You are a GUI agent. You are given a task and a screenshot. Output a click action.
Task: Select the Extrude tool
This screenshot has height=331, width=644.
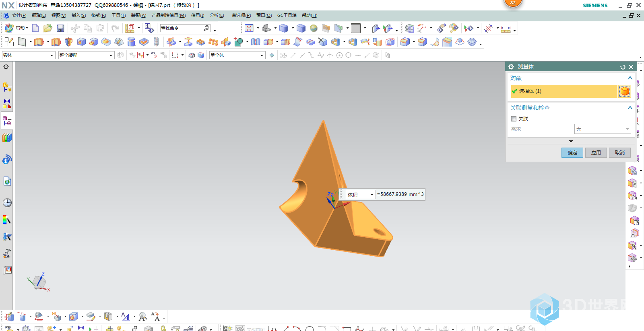coord(39,42)
